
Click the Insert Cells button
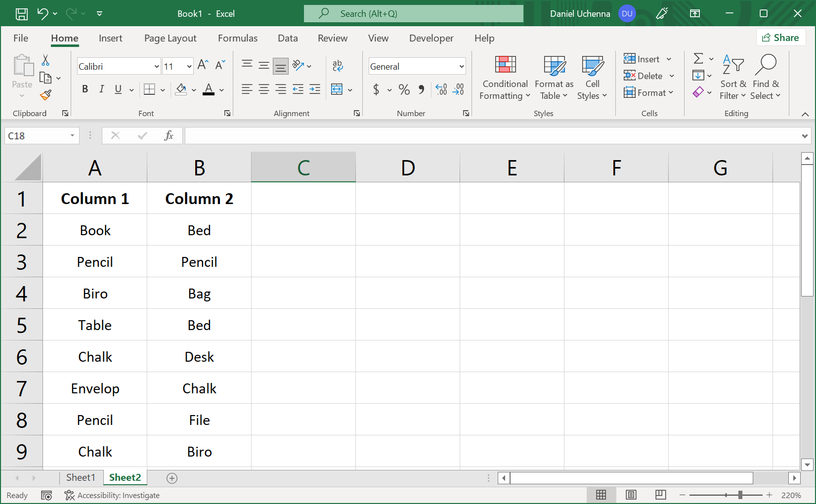point(643,59)
